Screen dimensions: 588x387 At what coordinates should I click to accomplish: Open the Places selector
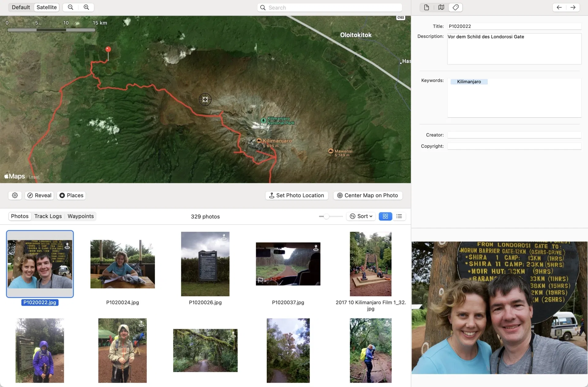(71, 195)
